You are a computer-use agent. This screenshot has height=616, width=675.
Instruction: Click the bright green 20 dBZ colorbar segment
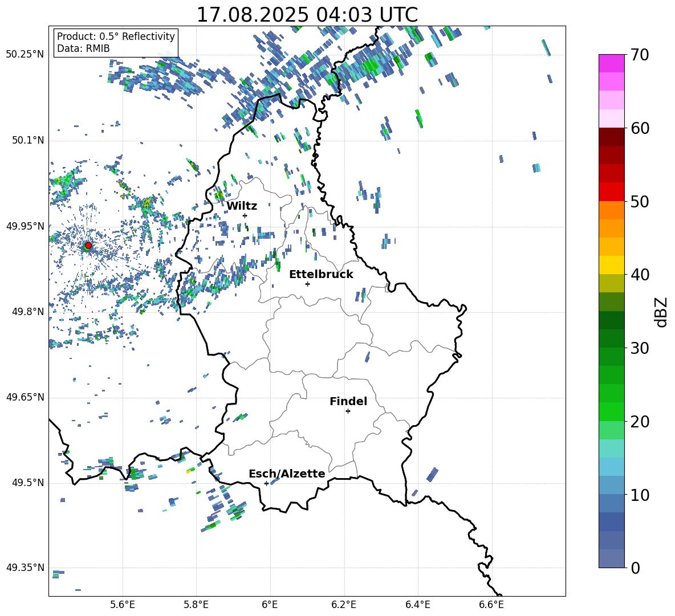tap(611, 412)
